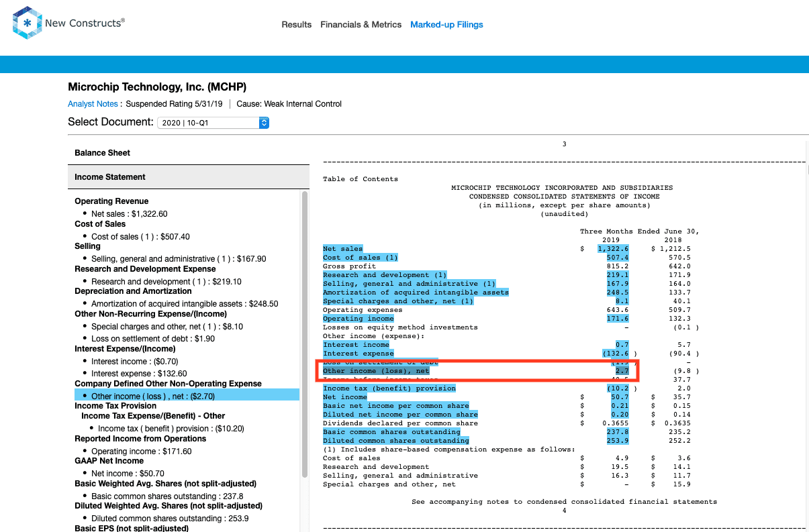Collapse the Income Statement section
Screen dimensions: 809x532
(x=189, y=177)
